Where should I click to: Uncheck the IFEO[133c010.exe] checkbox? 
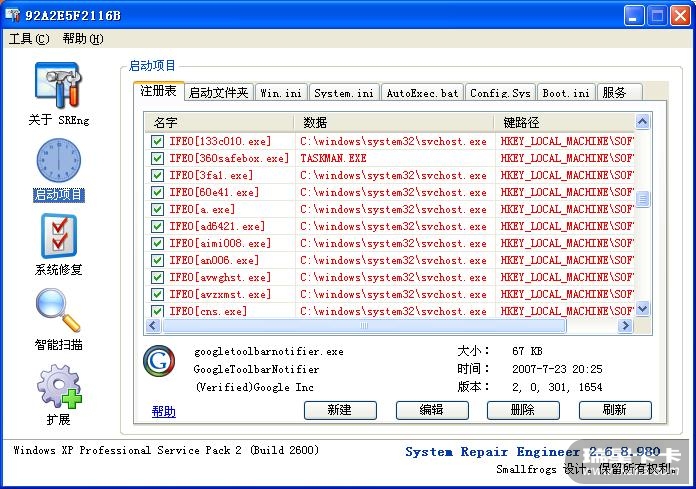click(x=157, y=142)
